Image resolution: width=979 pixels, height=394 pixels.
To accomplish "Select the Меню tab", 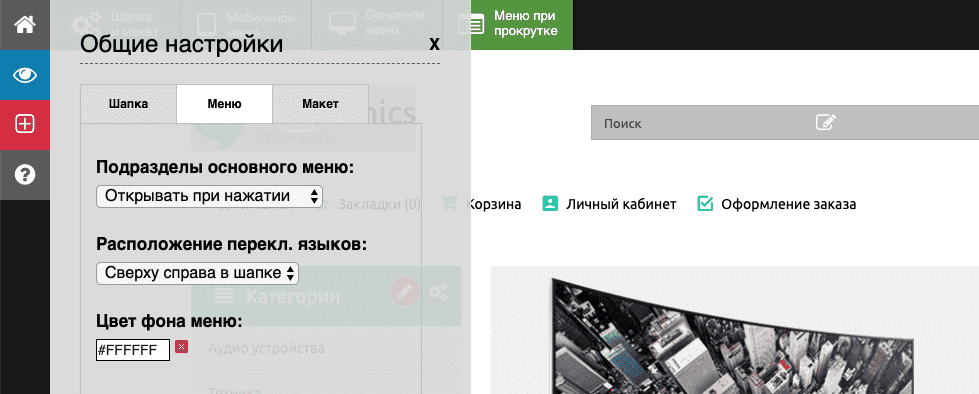I will point(224,104).
